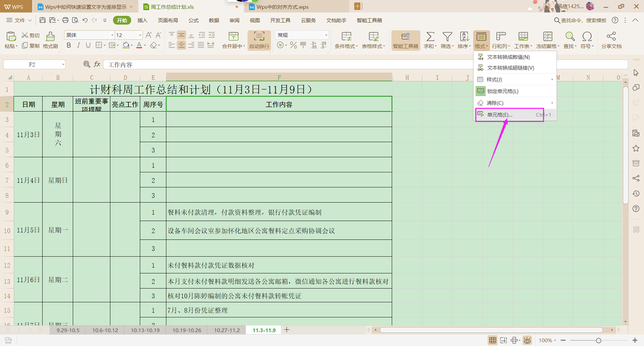The image size is (644, 346).
Task: Toggle Wrap Text (自动换行)
Action: coord(259,40)
